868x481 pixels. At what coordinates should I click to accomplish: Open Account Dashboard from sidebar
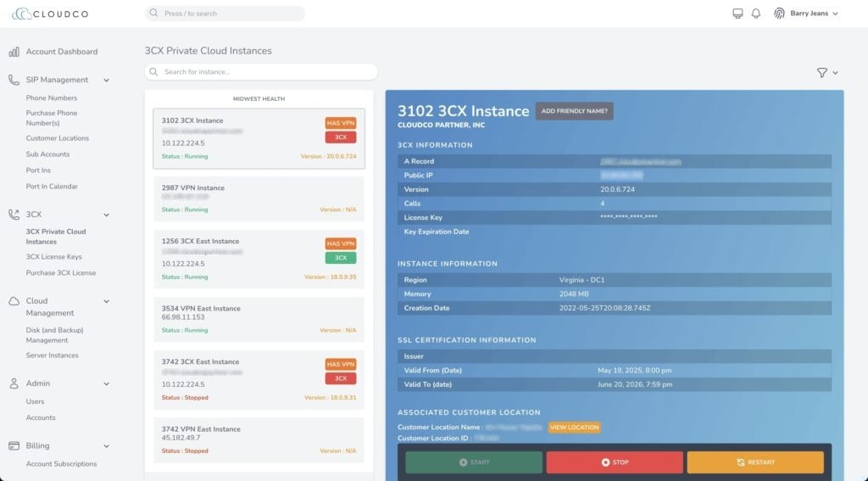61,52
